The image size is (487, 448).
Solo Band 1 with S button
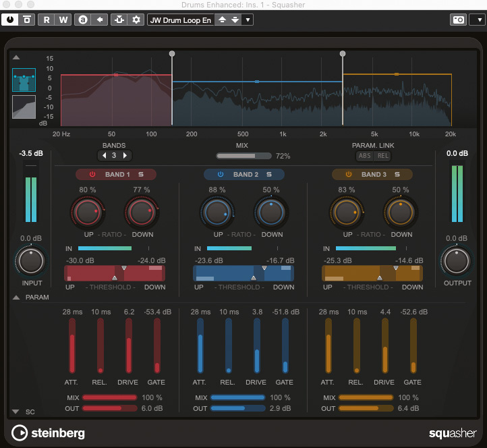click(x=141, y=174)
